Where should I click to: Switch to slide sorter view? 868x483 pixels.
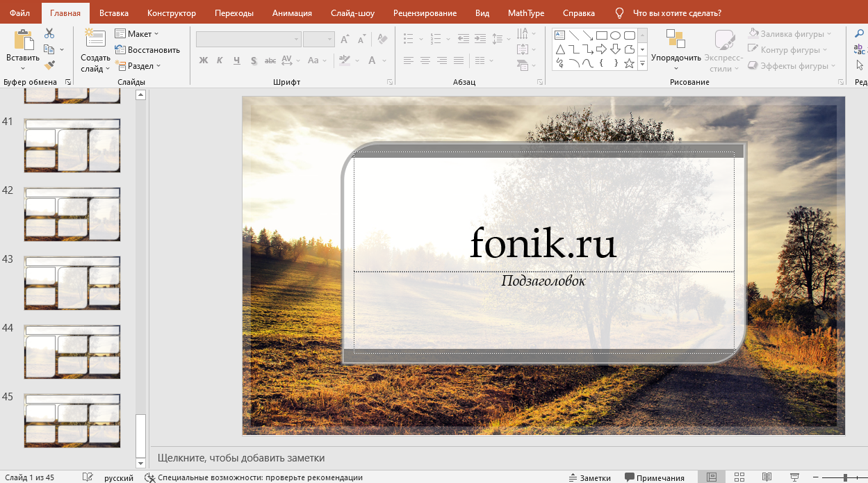click(x=739, y=477)
